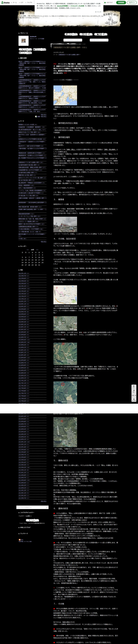Viewport: 138px width, 644px height.
Task: Open the 2013年07月 monthly archive
Action: (x=24, y=498)
